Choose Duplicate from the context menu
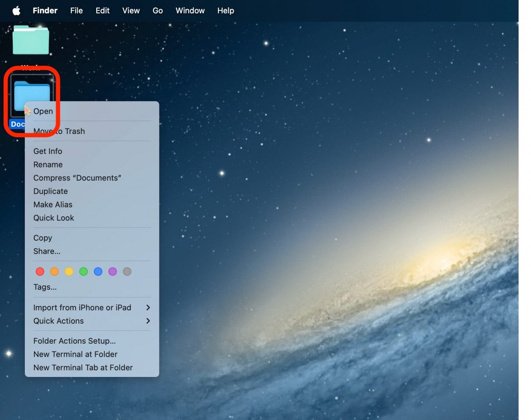531x420 pixels. coord(50,191)
